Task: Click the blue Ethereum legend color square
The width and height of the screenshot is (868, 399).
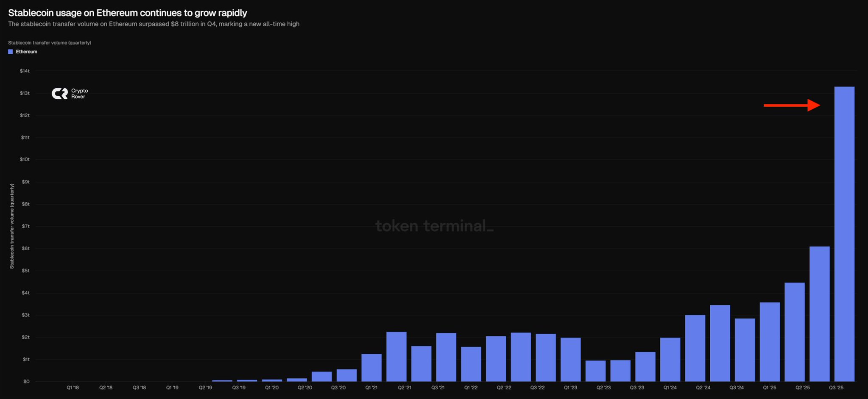Action: point(10,52)
